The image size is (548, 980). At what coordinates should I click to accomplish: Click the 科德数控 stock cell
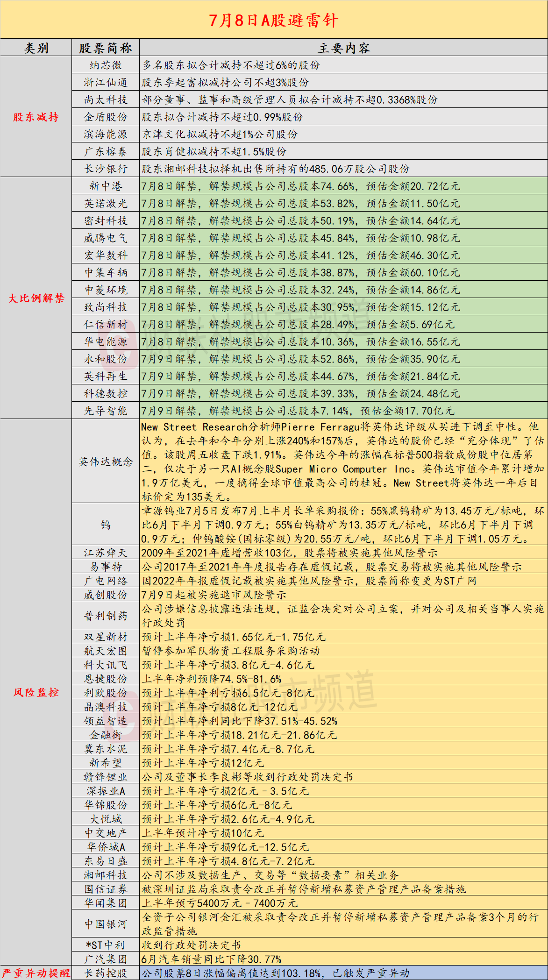point(106,393)
